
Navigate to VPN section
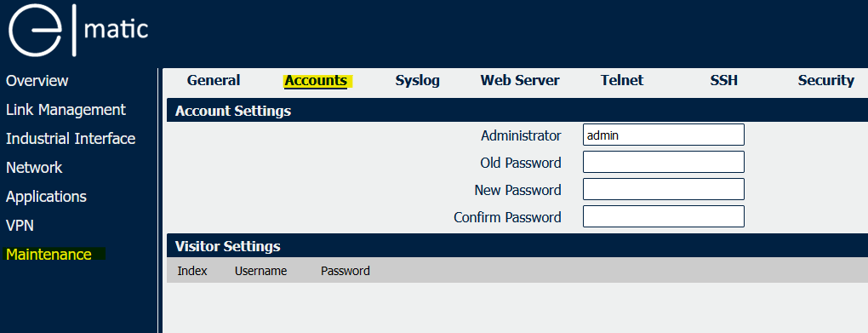pyautogui.click(x=20, y=226)
